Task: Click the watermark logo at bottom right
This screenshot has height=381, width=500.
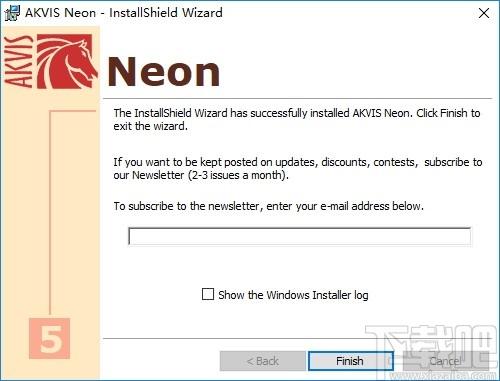Action: (x=432, y=352)
